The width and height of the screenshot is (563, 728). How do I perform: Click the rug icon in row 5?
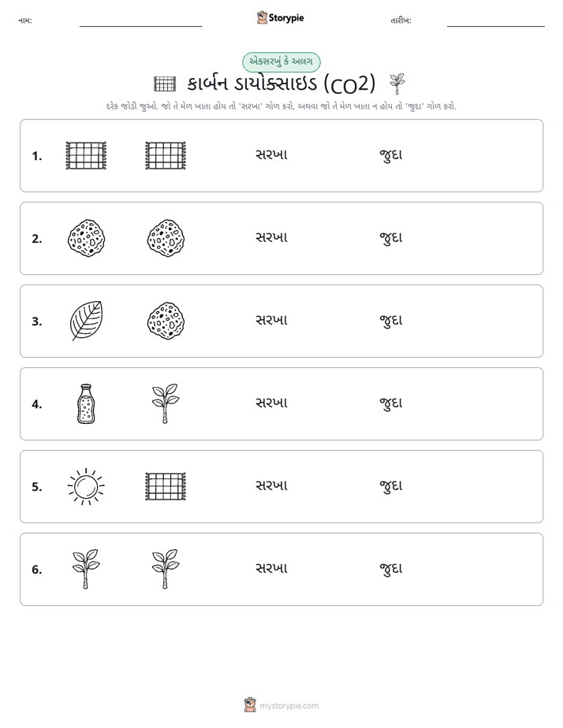click(166, 486)
